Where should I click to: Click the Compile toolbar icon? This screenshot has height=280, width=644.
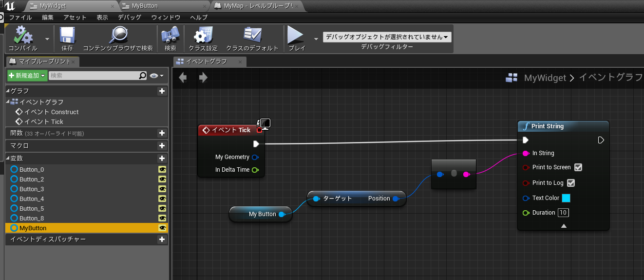coord(23,35)
